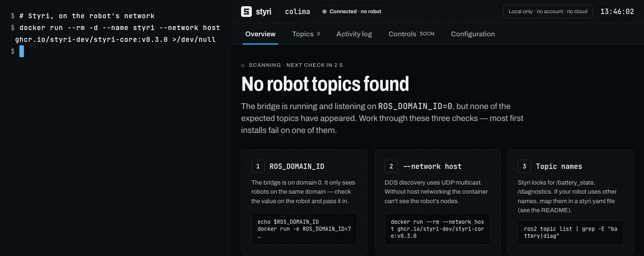Click the echo $ROS_DOMAIN_ID code block
The width and height of the screenshot is (644, 256).
[304, 229]
